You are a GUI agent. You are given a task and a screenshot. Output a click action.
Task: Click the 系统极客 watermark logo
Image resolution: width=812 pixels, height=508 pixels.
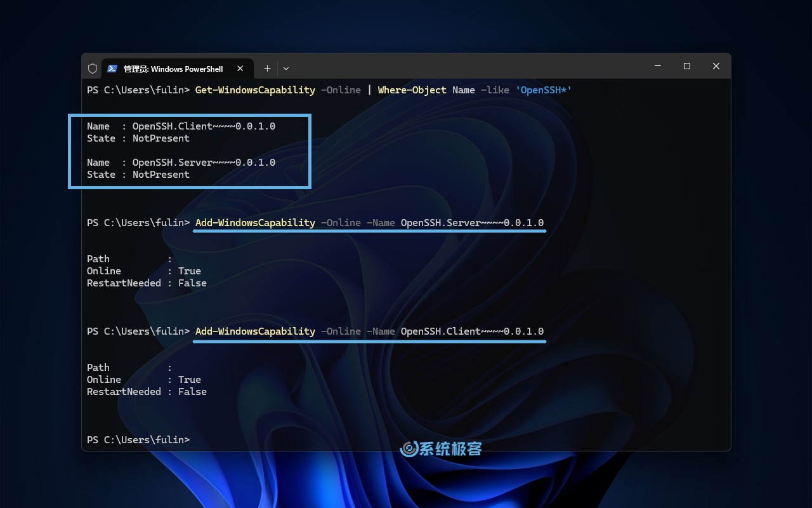coord(440,448)
